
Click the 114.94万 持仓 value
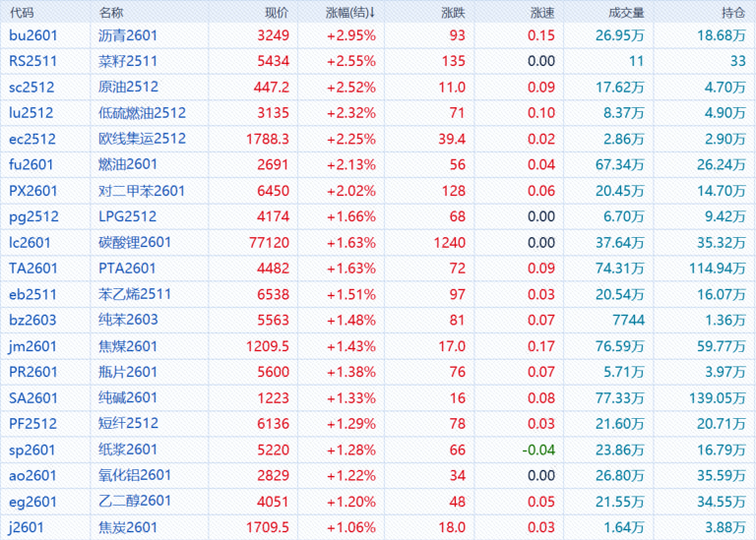[x=718, y=269]
